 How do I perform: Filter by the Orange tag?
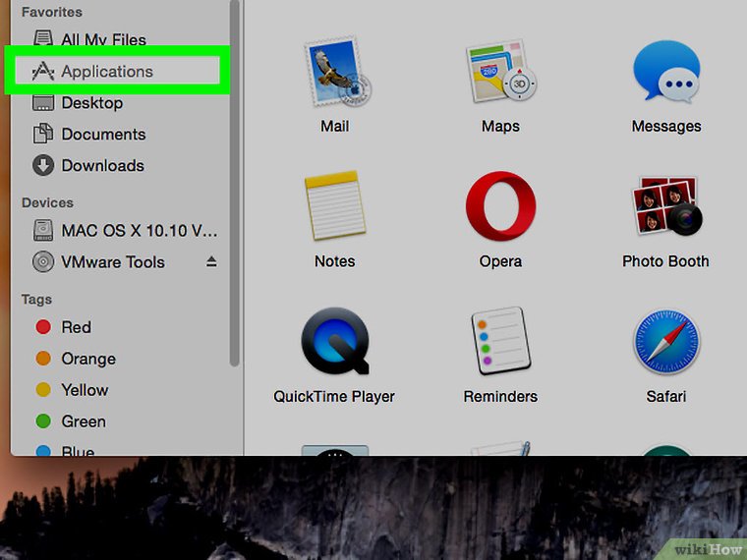[87, 359]
